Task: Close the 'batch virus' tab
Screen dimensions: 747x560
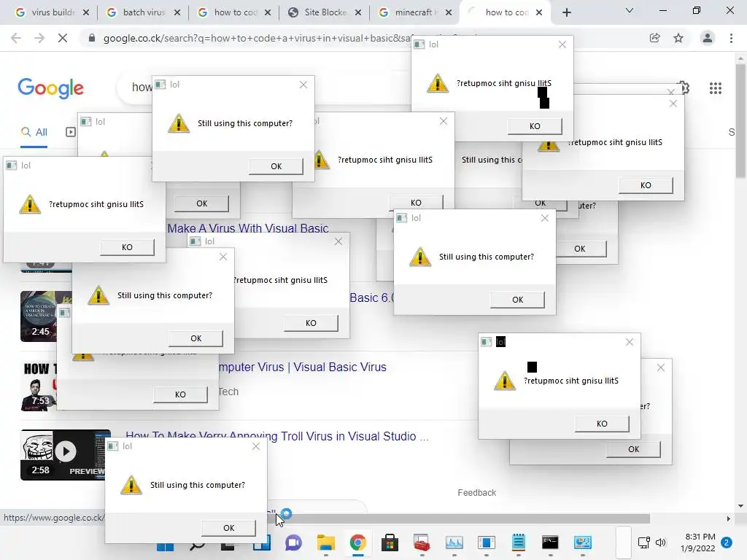Action: coord(177,13)
